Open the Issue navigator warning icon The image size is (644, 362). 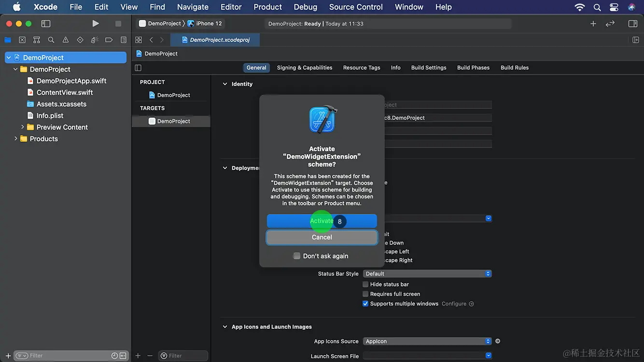coord(66,40)
